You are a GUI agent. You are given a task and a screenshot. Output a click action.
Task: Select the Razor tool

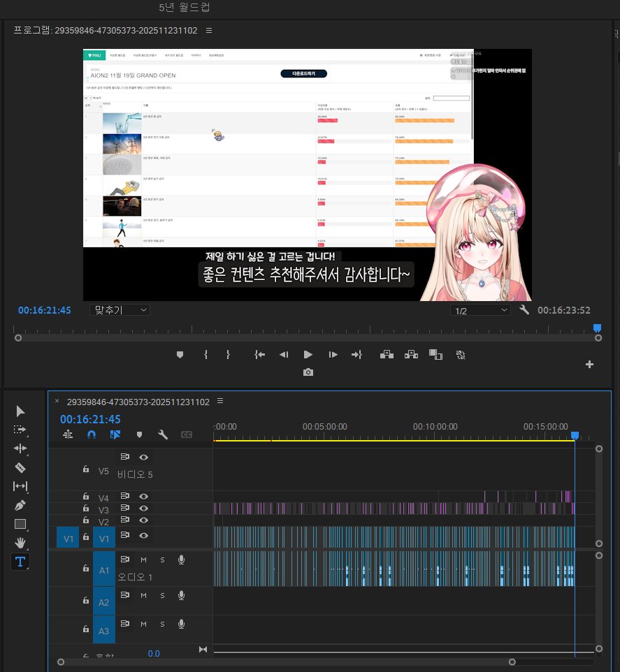coord(20,467)
